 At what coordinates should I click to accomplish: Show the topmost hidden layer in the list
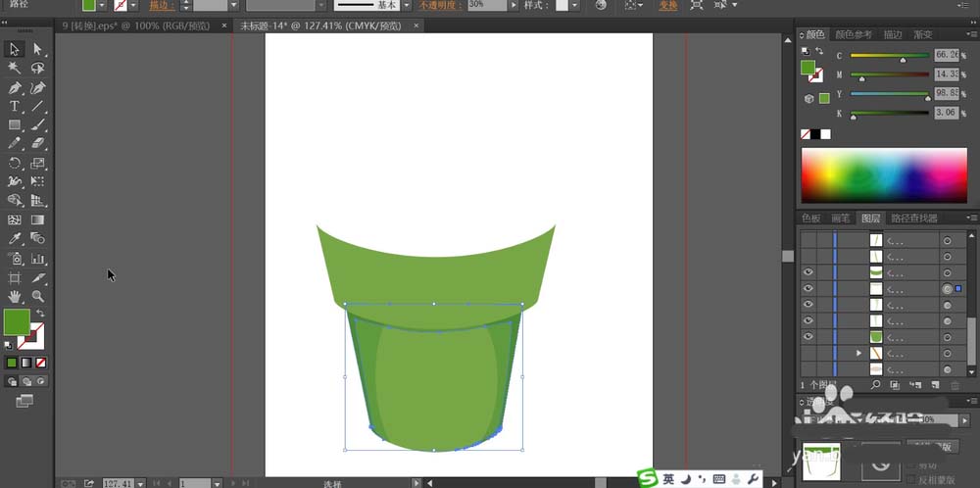pyautogui.click(x=808, y=240)
